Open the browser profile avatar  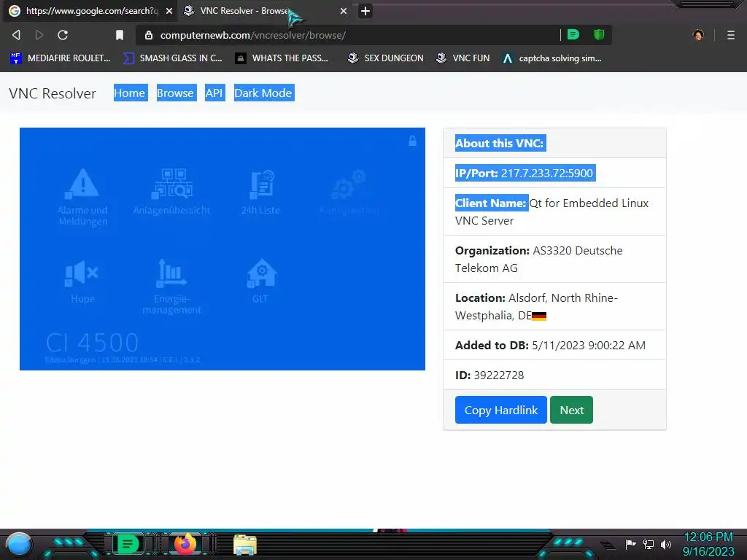click(698, 35)
